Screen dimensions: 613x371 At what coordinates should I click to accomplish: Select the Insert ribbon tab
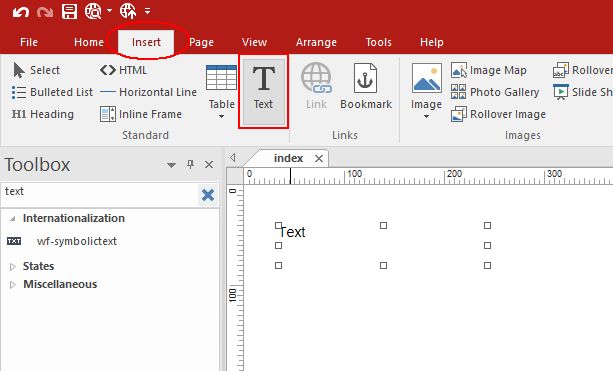click(x=146, y=42)
